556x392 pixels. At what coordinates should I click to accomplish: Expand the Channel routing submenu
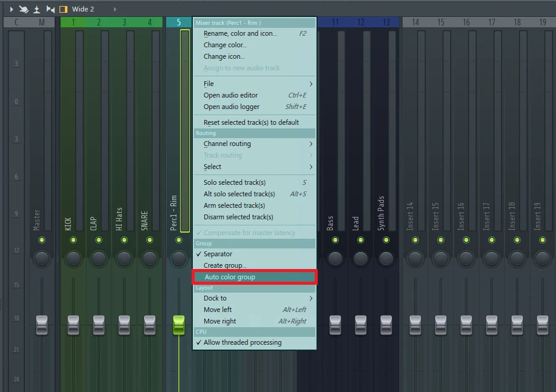click(254, 144)
